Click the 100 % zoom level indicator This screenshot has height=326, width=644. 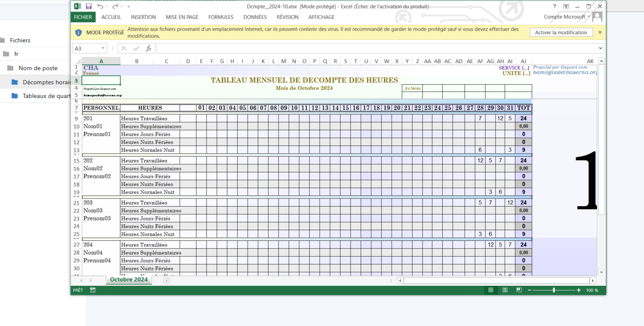point(592,290)
